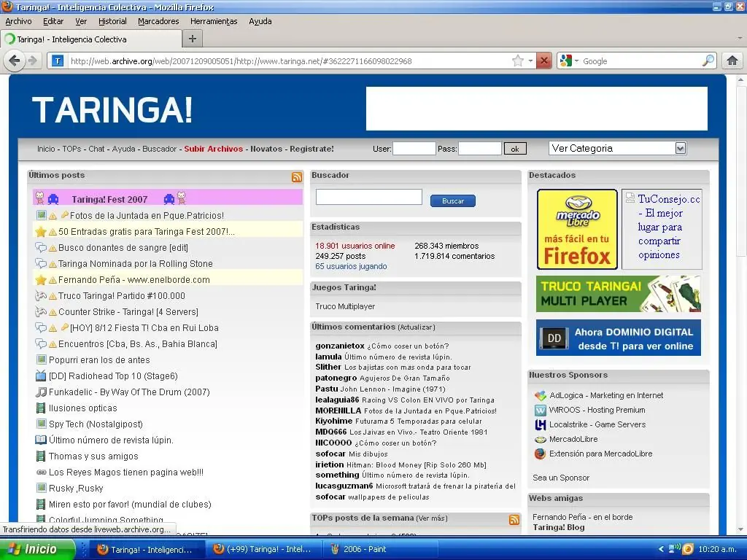The width and height of the screenshot is (747, 560).
Task: Click the search magnifier in Google box
Action: [x=708, y=61]
